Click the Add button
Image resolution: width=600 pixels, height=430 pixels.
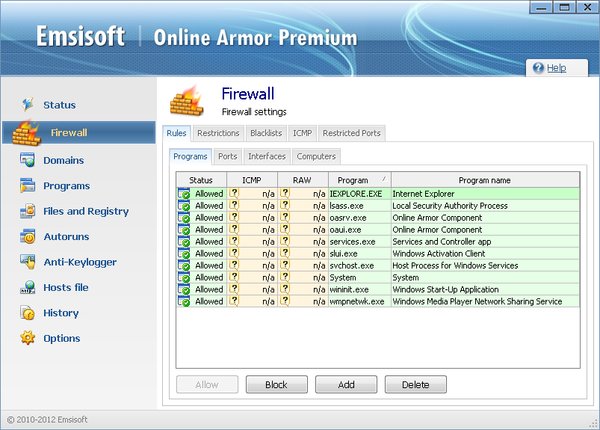(x=346, y=384)
